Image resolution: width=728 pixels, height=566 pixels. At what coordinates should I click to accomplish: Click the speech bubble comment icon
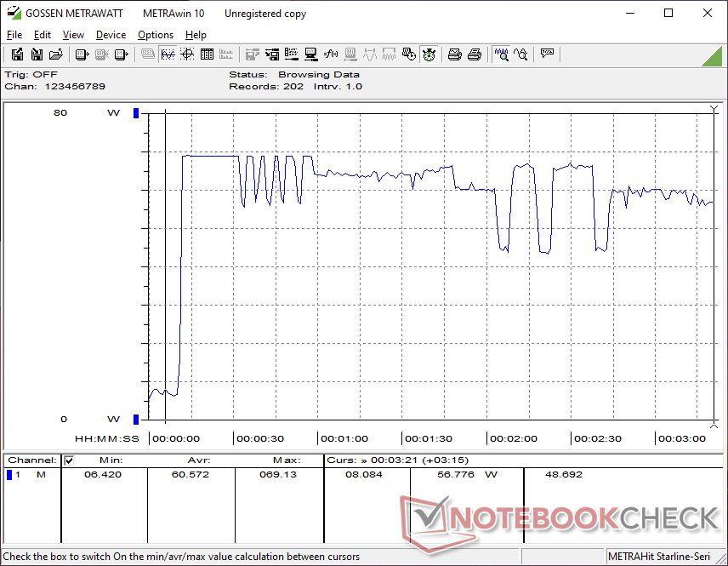(548, 54)
